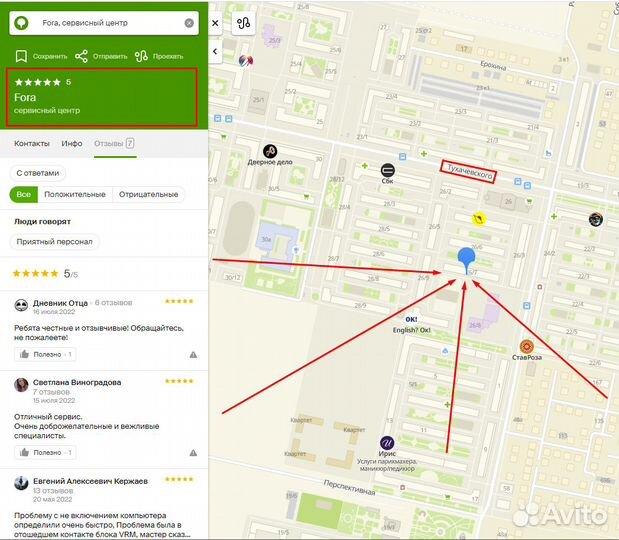Click the blue location pin on the map

pyautogui.click(x=466, y=259)
